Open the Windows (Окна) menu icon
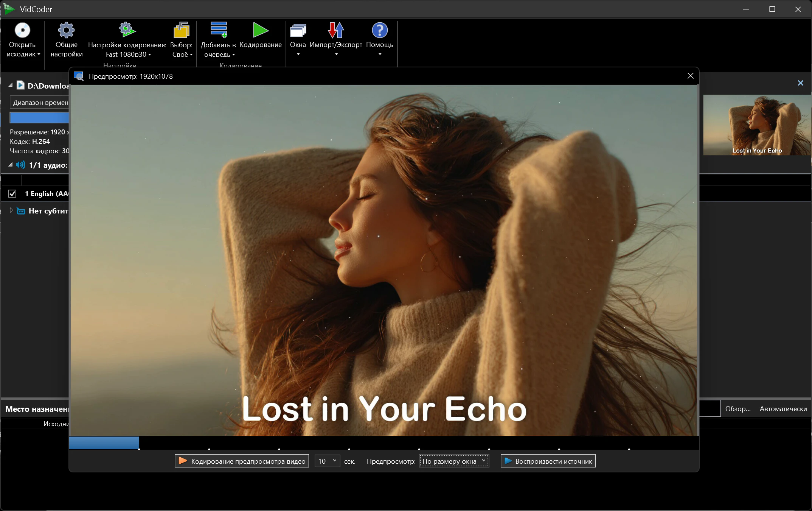This screenshot has height=511, width=812. point(298,31)
